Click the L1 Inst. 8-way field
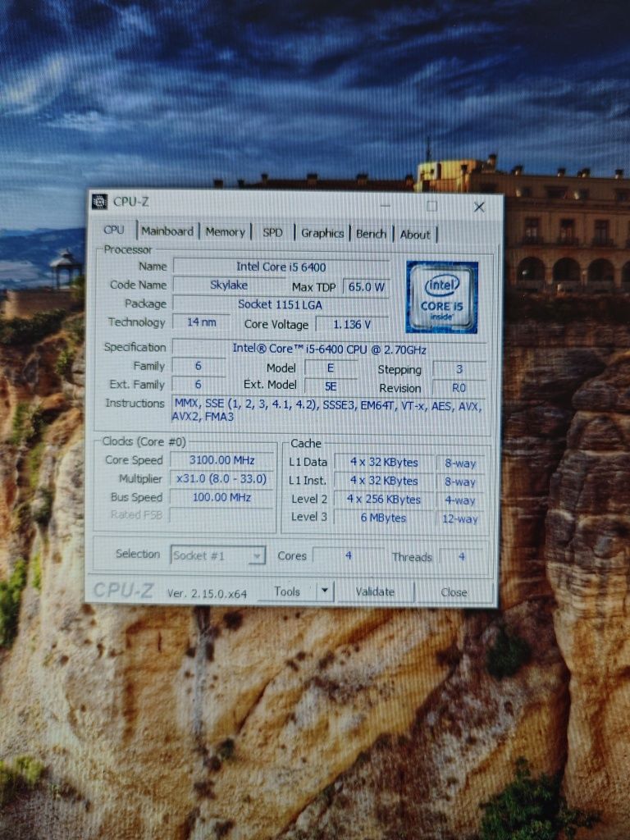The height and width of the screenshot is (840, 630). pyautogui.click(x=460, y=482)
